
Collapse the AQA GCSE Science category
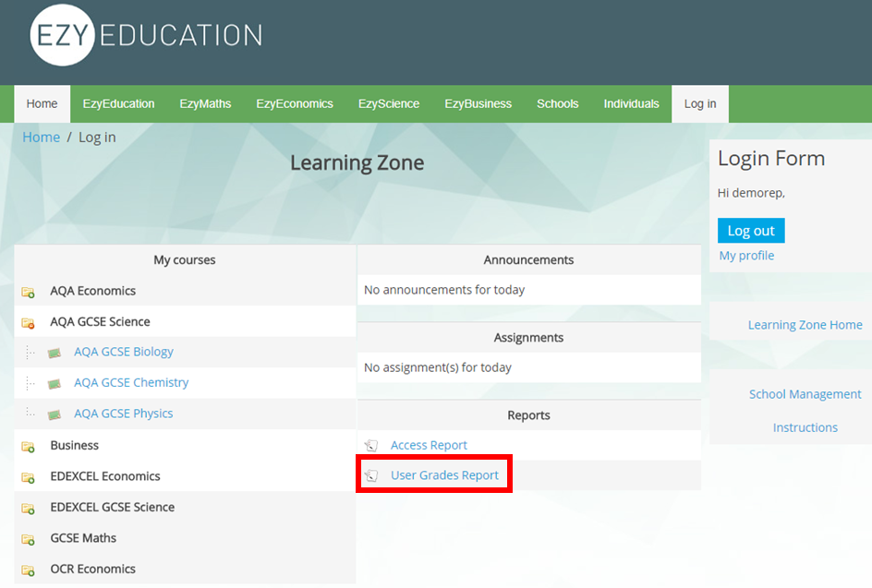pyautogui.click(x=100, y=322)
